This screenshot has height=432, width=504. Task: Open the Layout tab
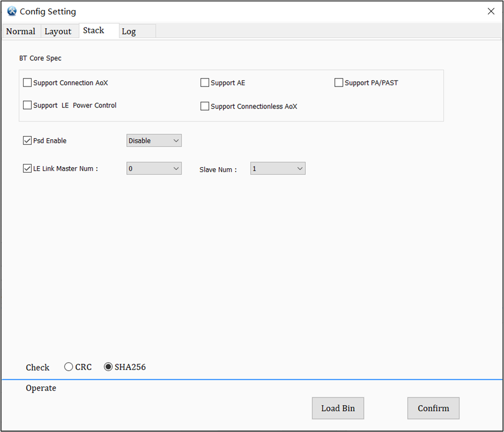[58, 31]
